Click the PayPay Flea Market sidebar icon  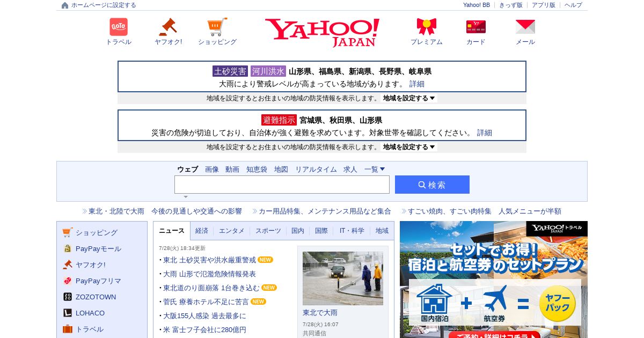click(x=67, y=281)
